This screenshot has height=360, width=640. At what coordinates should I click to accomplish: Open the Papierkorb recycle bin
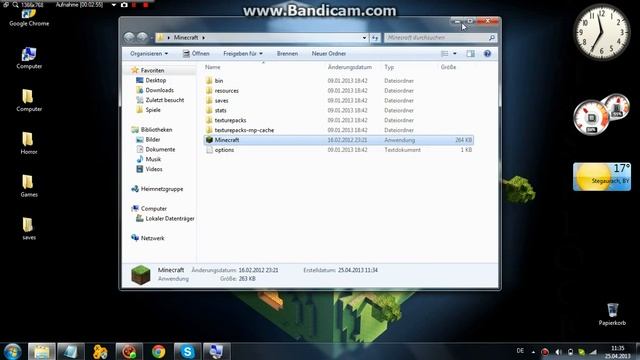(x=612, y=314)
